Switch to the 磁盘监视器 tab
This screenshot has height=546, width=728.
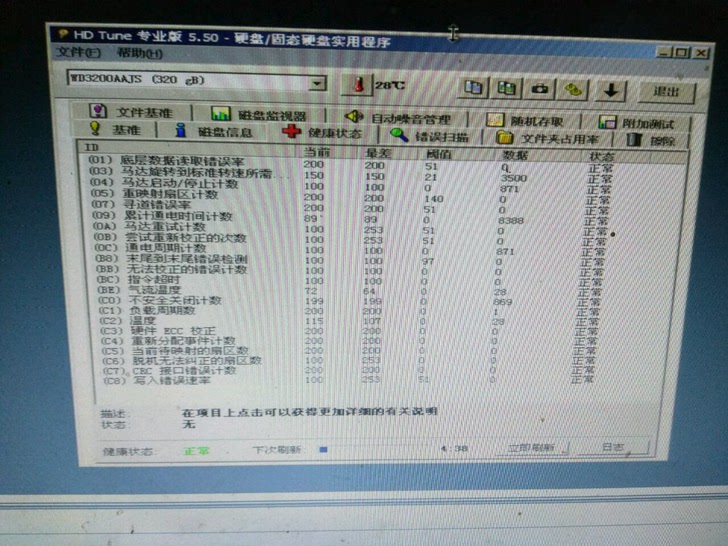[x=259, y=115]
